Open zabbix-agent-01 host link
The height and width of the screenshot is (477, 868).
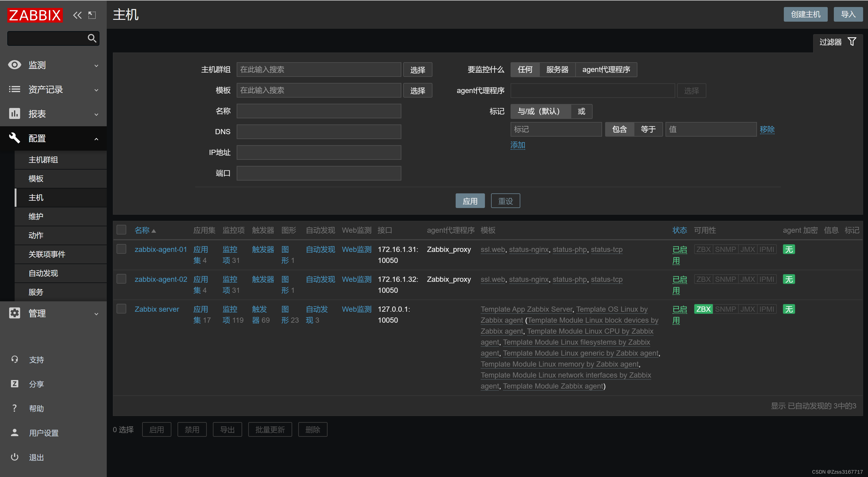tap(161, 249)
